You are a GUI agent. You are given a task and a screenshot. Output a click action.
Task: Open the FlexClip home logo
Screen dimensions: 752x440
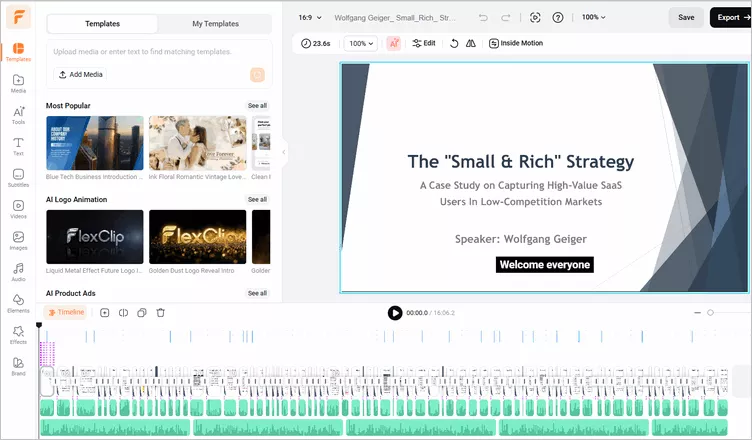[19, 17]
